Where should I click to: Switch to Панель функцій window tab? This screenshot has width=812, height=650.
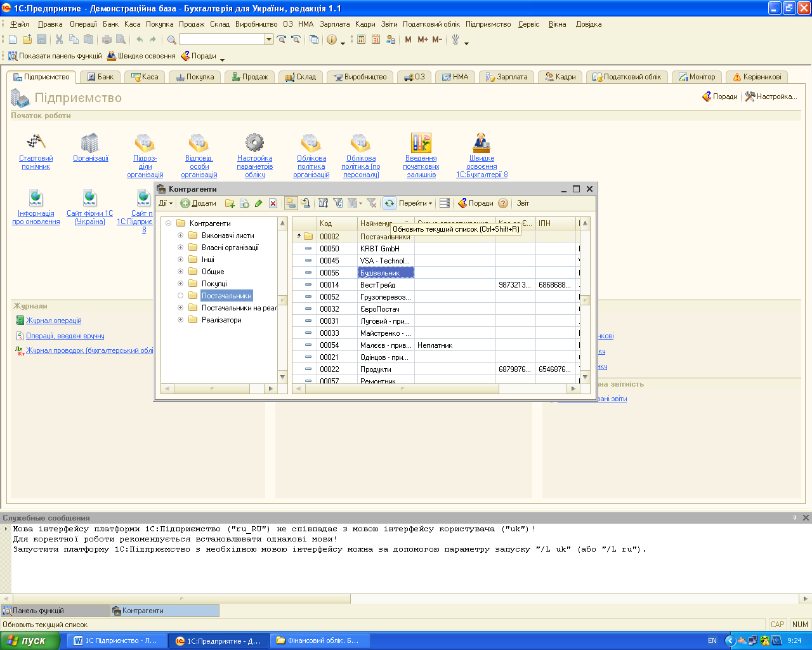point(55,611)
